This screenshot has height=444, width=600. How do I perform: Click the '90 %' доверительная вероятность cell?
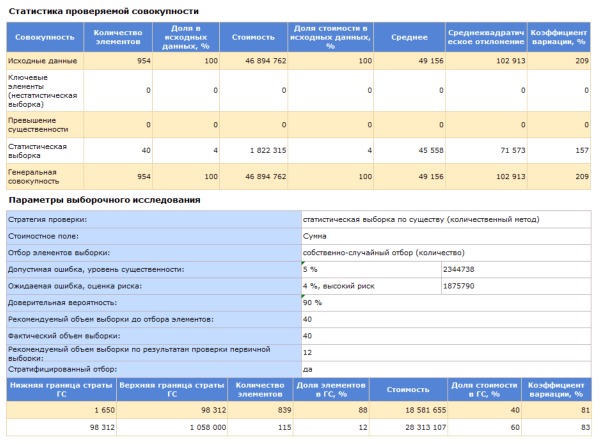click(x=446, y=302)
